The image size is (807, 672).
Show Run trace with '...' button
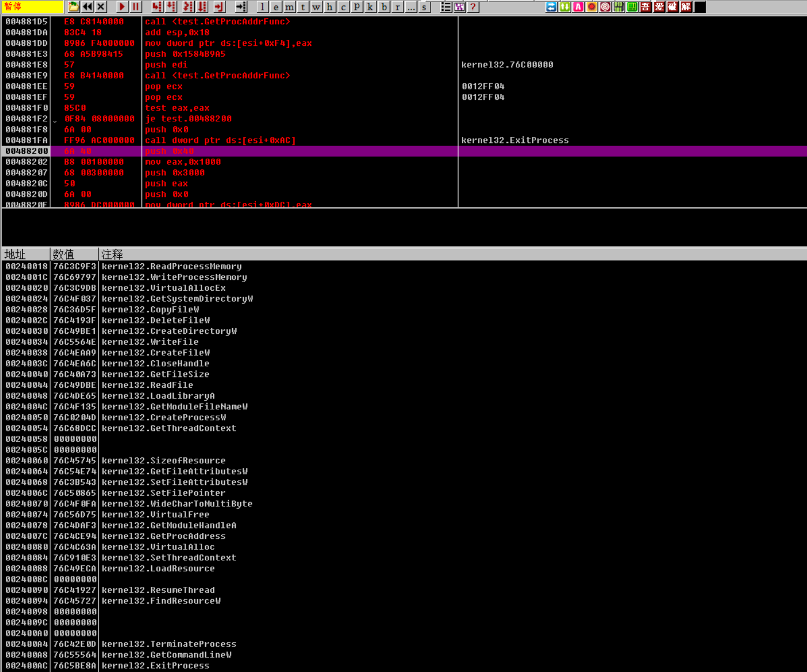pos(411,6)
